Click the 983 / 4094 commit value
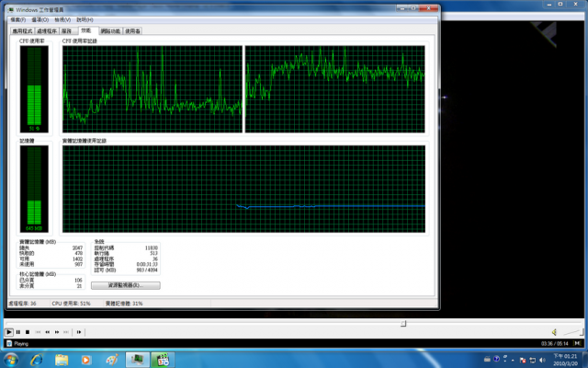This screenshot has height=368, width=588. point(147,270)
